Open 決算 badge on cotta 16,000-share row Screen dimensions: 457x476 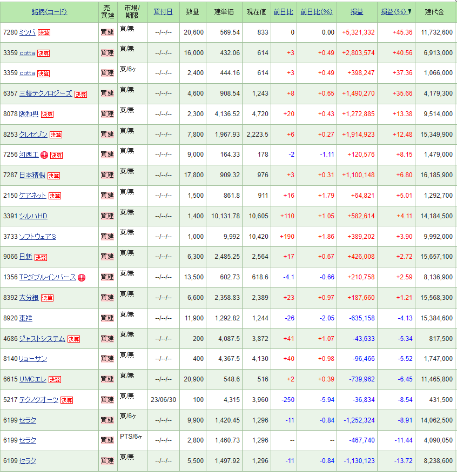tap(43, 53)
